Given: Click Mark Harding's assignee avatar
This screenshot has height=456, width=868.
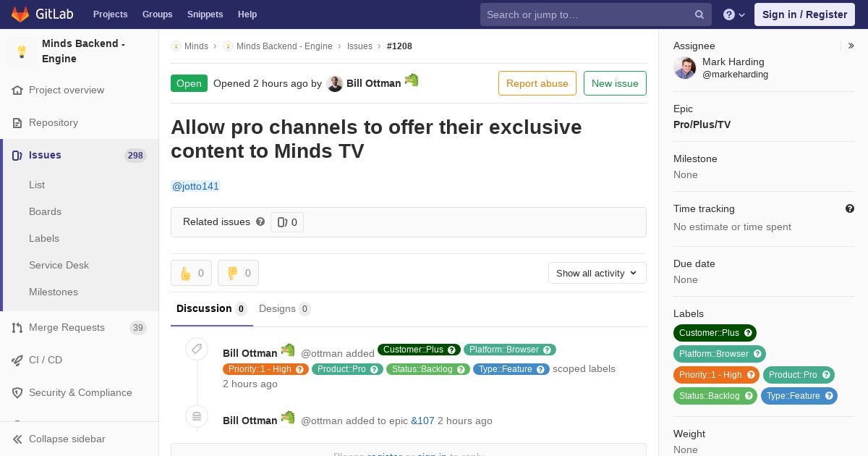Looking at the screenshot, I should coord(684,68).
